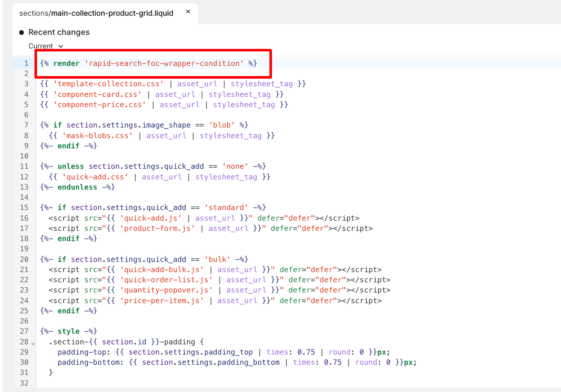Viewport: 561px width, 392px height.
Task: Click the image_shape == 'blob' condition line
Action: 144,125
